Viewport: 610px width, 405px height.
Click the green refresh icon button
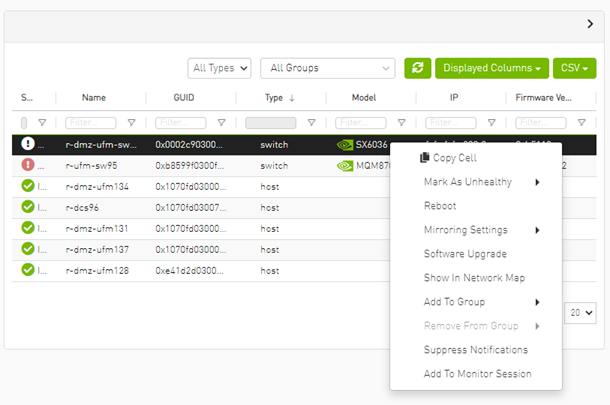click(417, 68)
